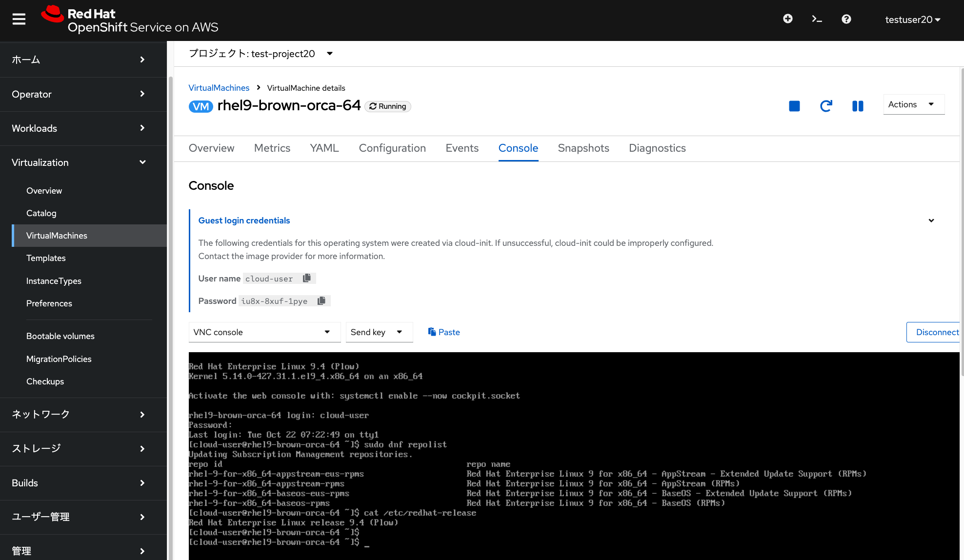Click the iu8x-8xuf-1pye password value
This screenshot has height=560, width=964.
pos(274,301)
